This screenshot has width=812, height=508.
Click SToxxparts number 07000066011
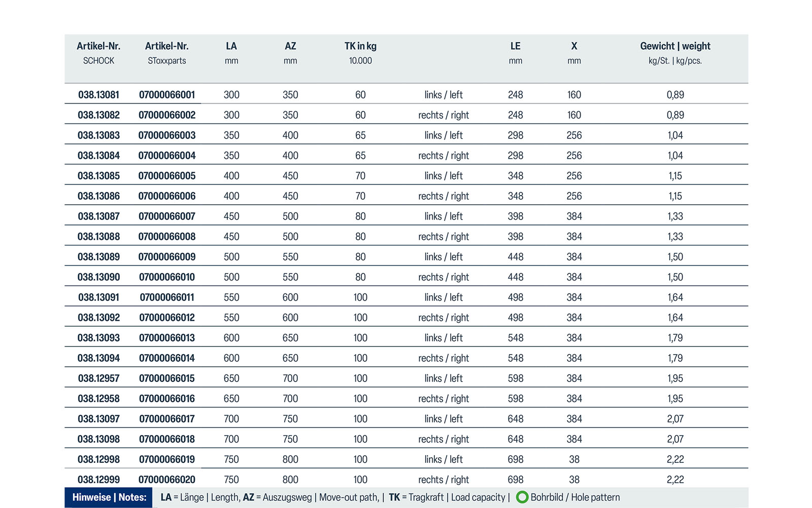click(167, 298)
